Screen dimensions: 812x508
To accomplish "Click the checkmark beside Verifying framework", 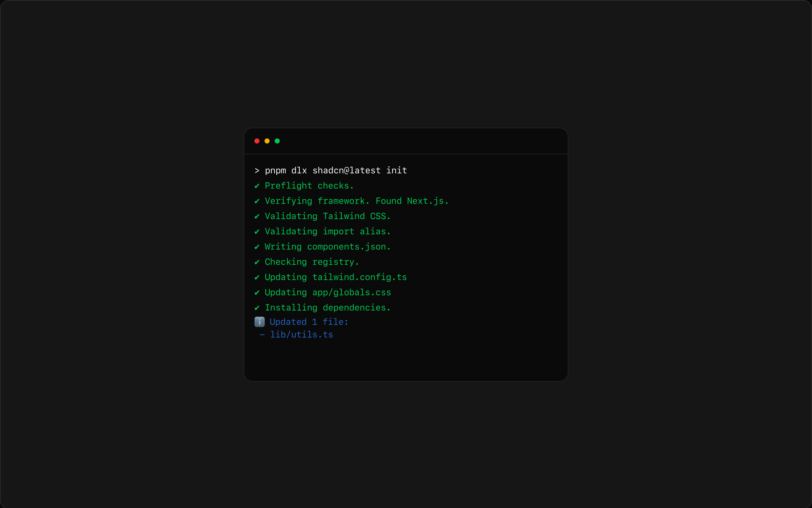I will (x=257, y=201).
